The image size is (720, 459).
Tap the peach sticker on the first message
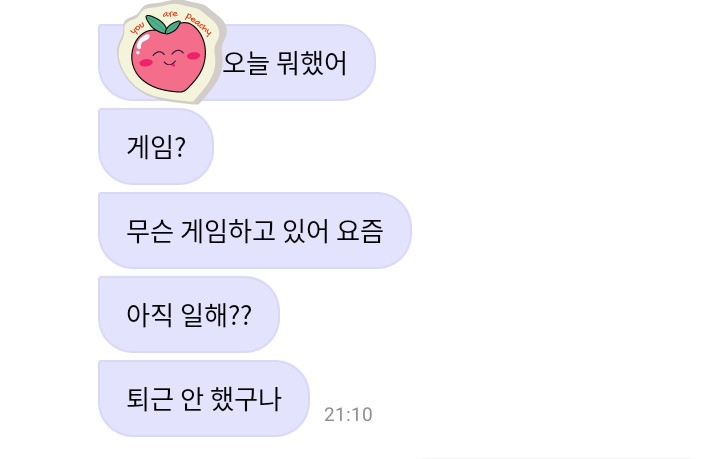(172, 52)
